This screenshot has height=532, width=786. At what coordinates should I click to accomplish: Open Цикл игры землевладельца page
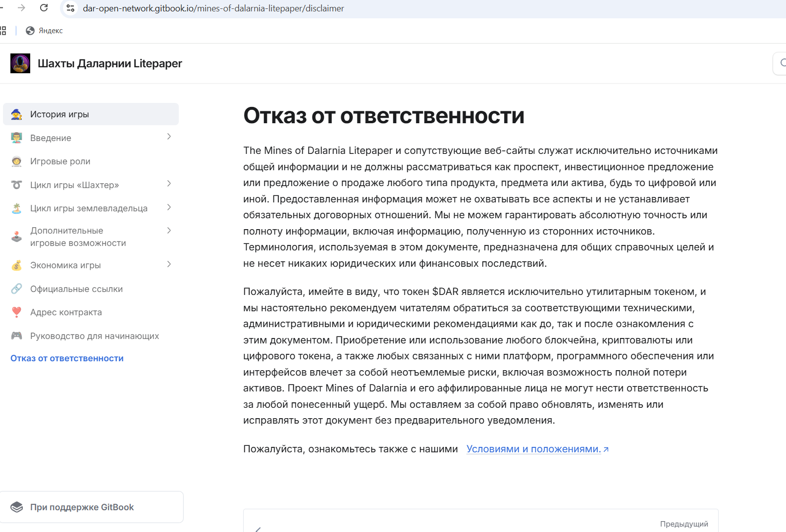click(x=89, y=208)
